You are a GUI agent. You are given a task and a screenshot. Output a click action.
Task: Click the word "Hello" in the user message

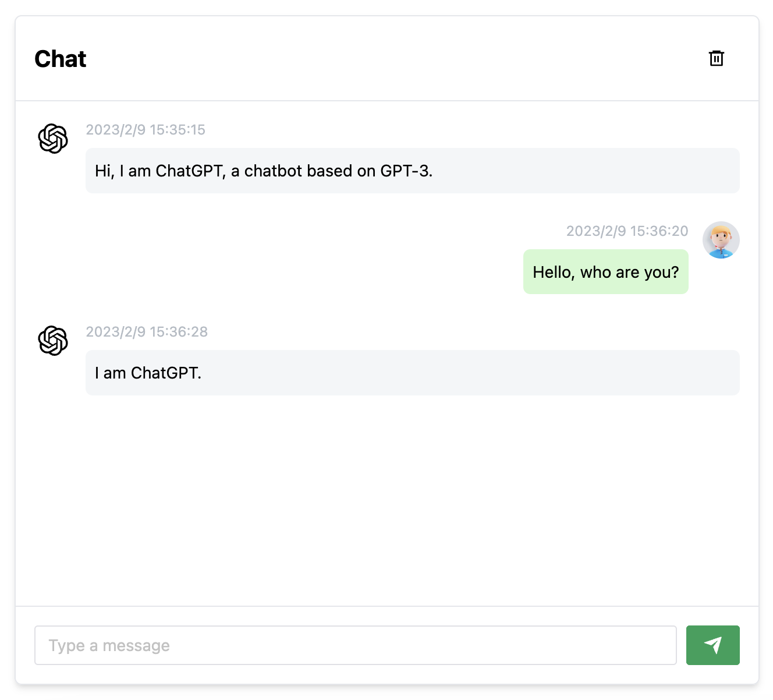coord(552,273)
